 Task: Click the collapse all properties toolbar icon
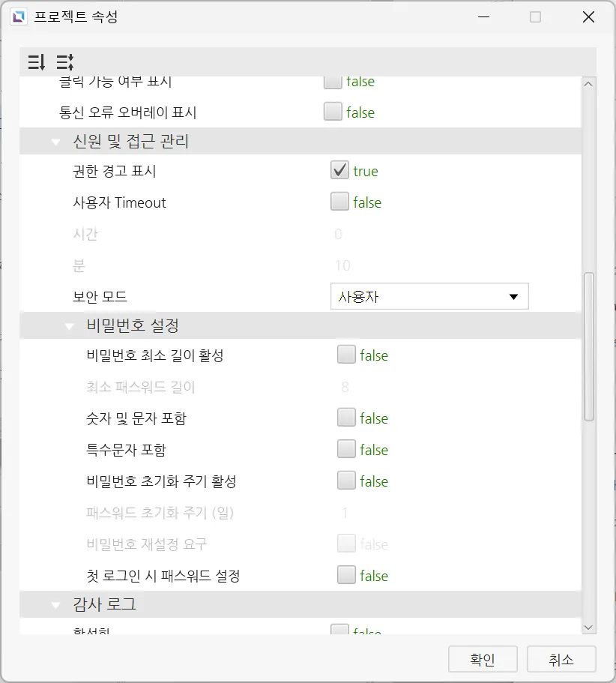tap(65, 61)
